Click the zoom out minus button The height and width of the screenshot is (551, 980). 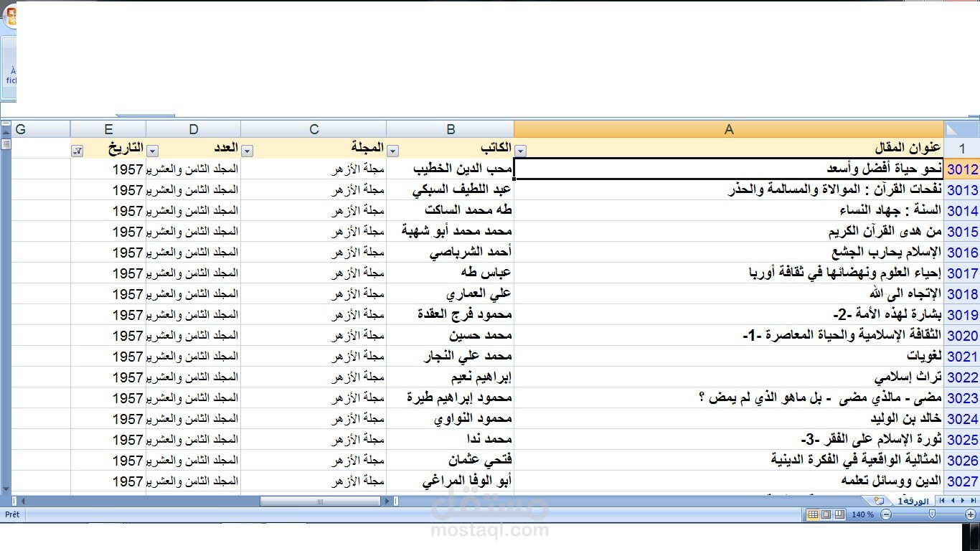point(886,514)
